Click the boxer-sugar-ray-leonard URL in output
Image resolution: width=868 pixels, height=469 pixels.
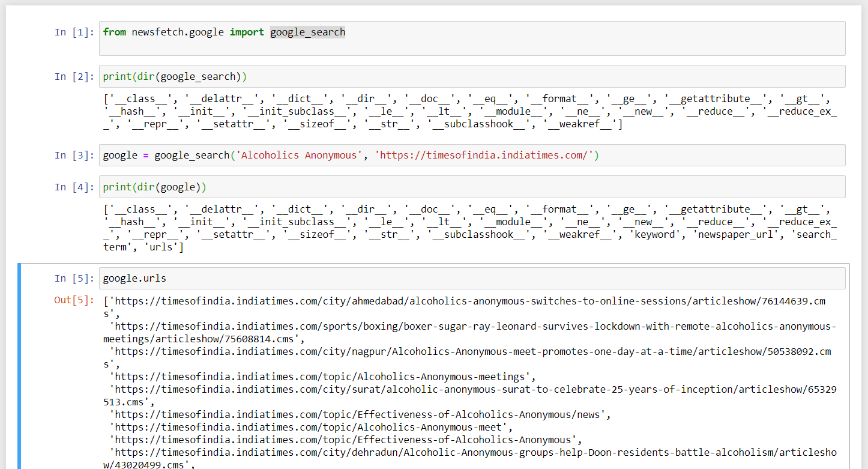point(469,332)
